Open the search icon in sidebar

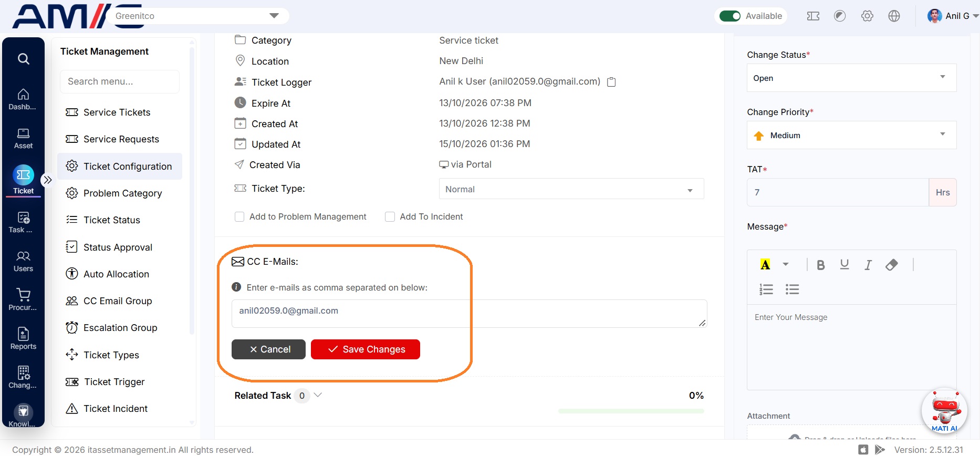[x=23, y=59]
